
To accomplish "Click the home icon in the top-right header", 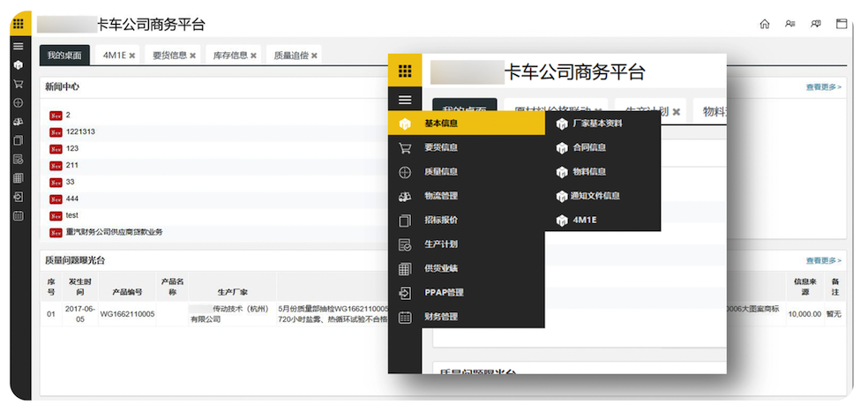I will pyautogui.click(x=764, y=24).
